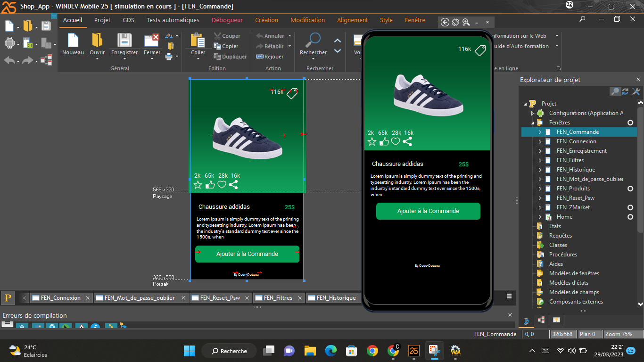Expand the Configurations tree node
Image resolution: width=644 pixels, height=362 pixels.
[533, 113]
